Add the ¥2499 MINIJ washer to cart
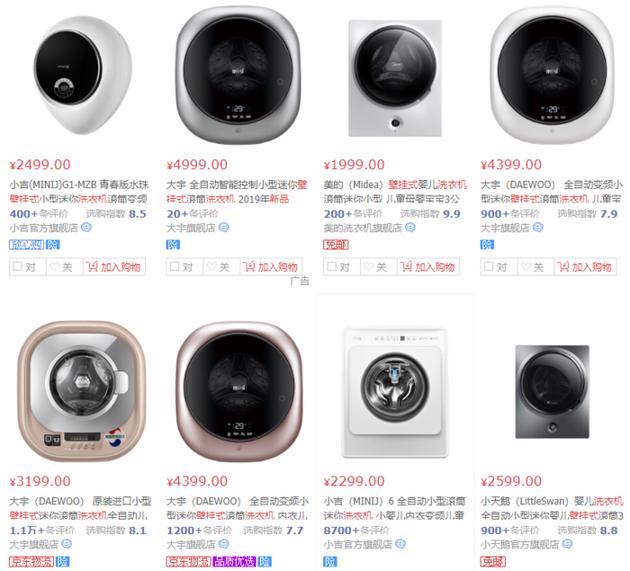 pos(114,267)
